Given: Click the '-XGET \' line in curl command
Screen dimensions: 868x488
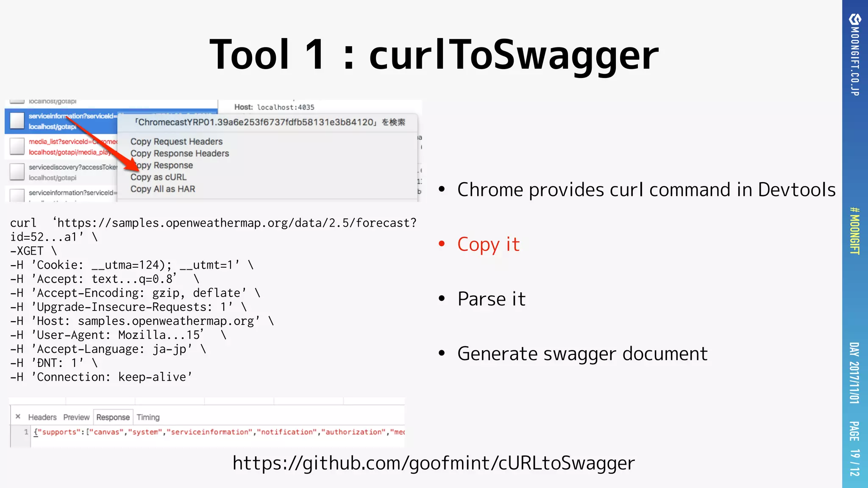Looking at the screenshot, I should [x=33, y=251].
